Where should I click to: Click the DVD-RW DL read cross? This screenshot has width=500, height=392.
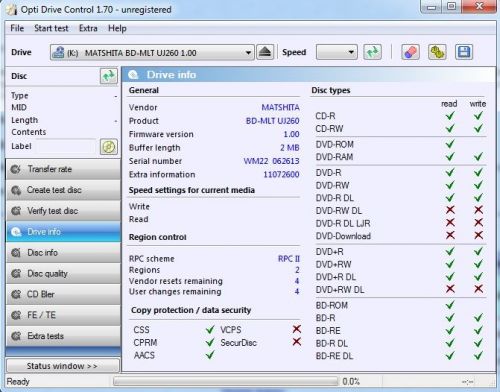coord(450,210)
